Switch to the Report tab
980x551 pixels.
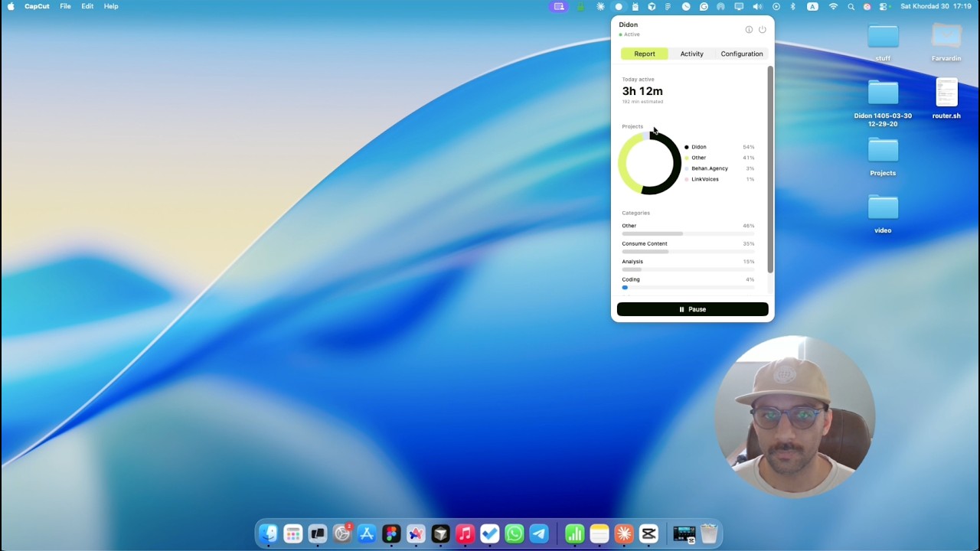tap(644, 54)
